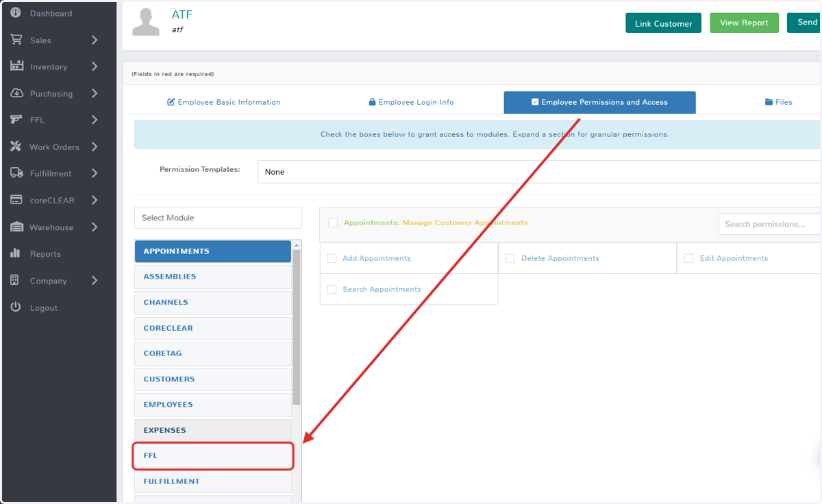Check the Search Appointments permission
This screenshot has width=822, height=504.
tap(332, 289)
